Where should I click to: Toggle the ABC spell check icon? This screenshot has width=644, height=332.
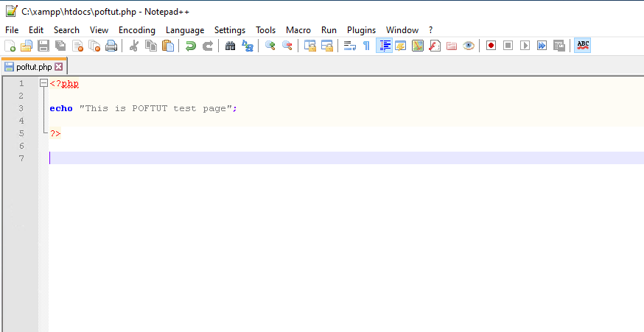(x=583, y=46)
